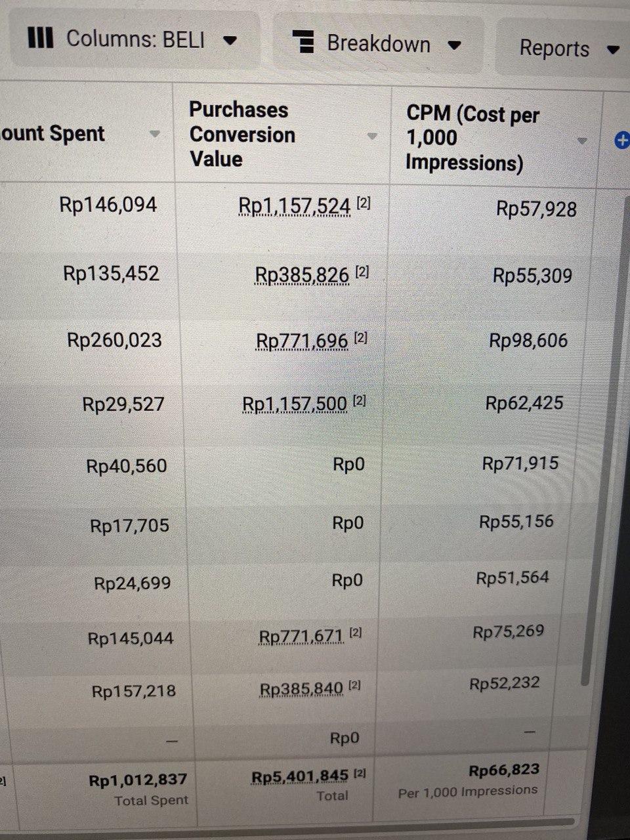Image resolution: width=630 pixels, height=840 pixels.
Task: Open the Columns: BELI dropdown arrow
Action: [230, 40]
